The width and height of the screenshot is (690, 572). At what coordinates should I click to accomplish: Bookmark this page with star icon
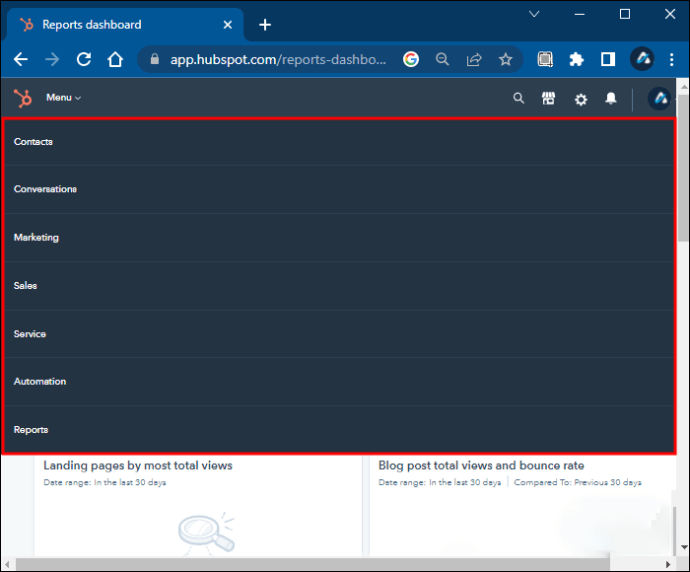point(506,59)
